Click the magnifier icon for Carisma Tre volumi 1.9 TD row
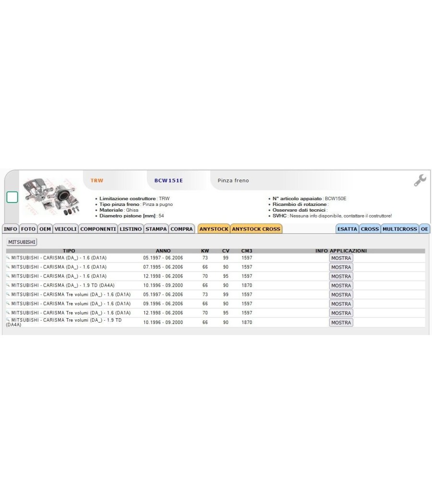Screen dimensions: 432x504 click(x=8, y=320)
